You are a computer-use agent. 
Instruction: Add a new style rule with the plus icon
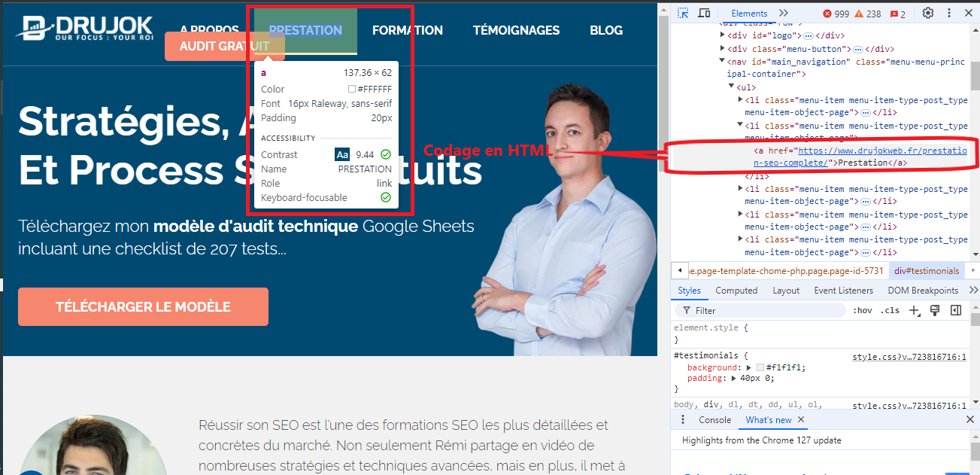tap(915, 310)
